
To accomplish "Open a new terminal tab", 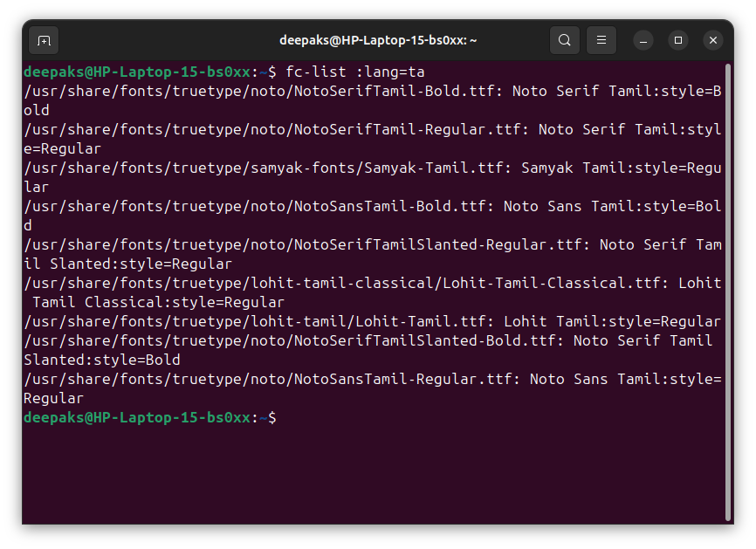I will pyautogui.click(x=44, y=41).
